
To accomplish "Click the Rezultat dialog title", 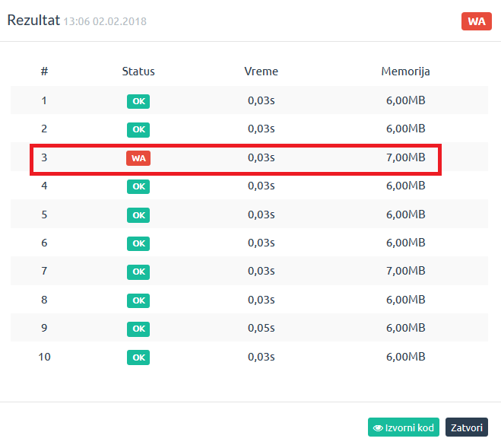I will 34,21.
